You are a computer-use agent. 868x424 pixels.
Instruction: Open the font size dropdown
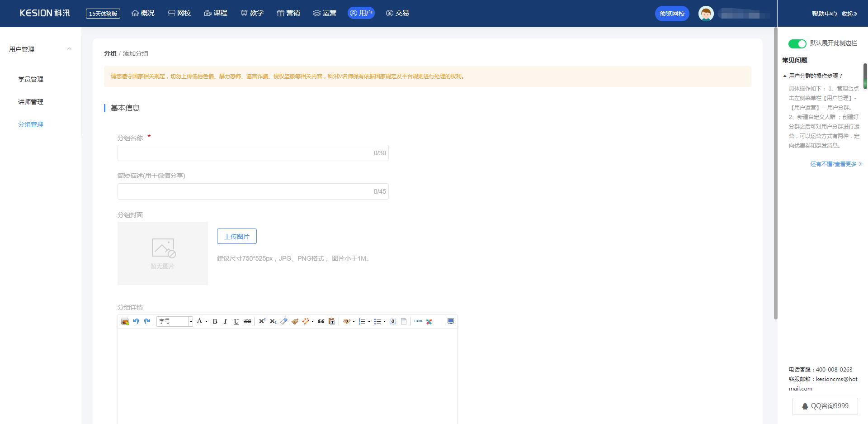(x=190, y=321)
